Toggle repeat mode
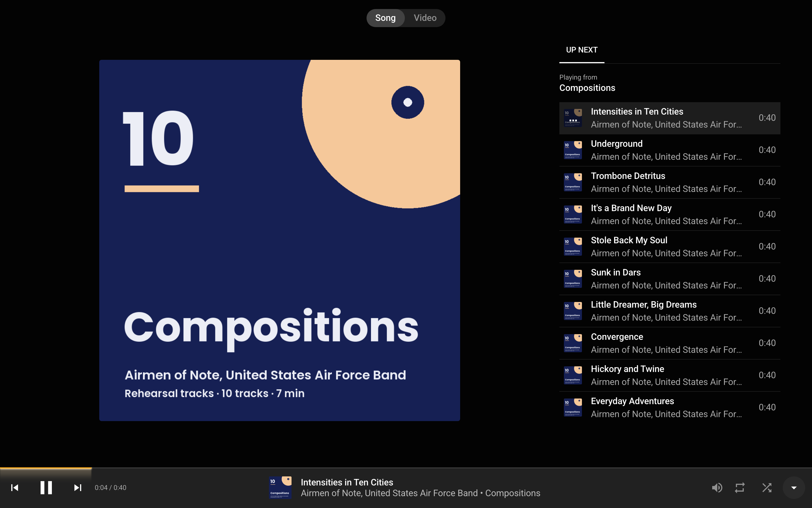This screenshot has width=812, height=508. pos(740,487)
